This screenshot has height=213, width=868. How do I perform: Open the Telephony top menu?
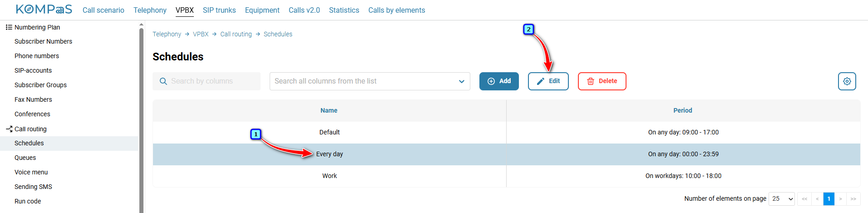[x=150, y=10]
